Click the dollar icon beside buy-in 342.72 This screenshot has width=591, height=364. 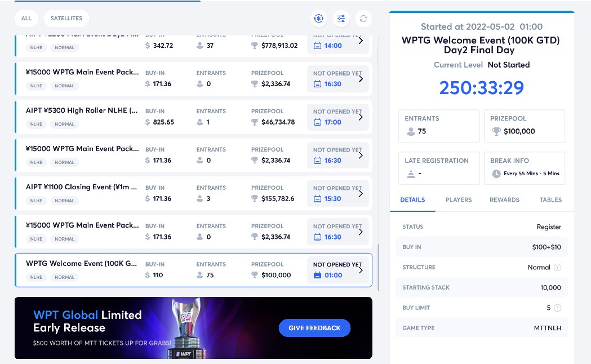pos(148,46)
